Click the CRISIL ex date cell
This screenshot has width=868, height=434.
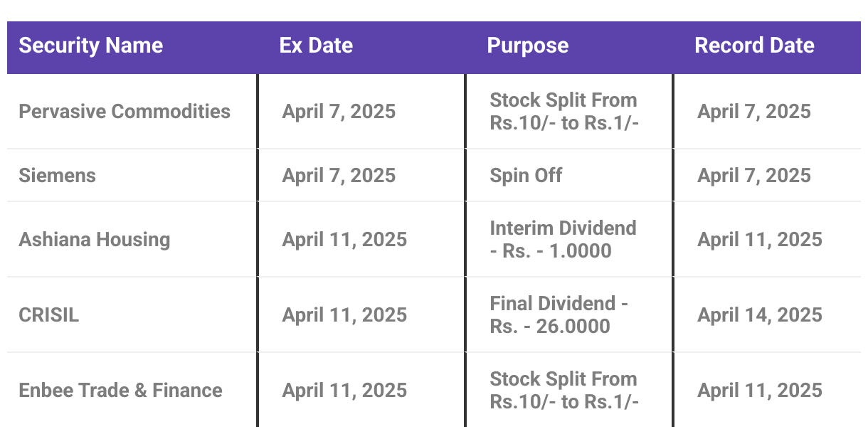[344, 315]
